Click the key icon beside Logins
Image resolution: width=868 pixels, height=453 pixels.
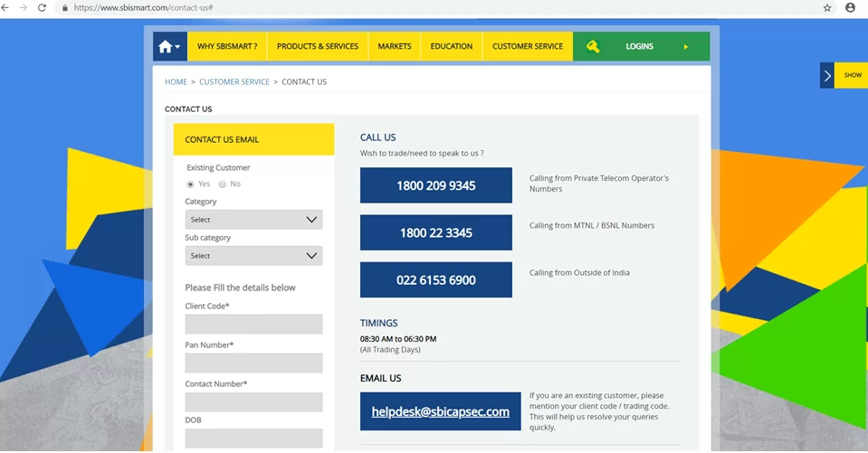coord(593,46)
